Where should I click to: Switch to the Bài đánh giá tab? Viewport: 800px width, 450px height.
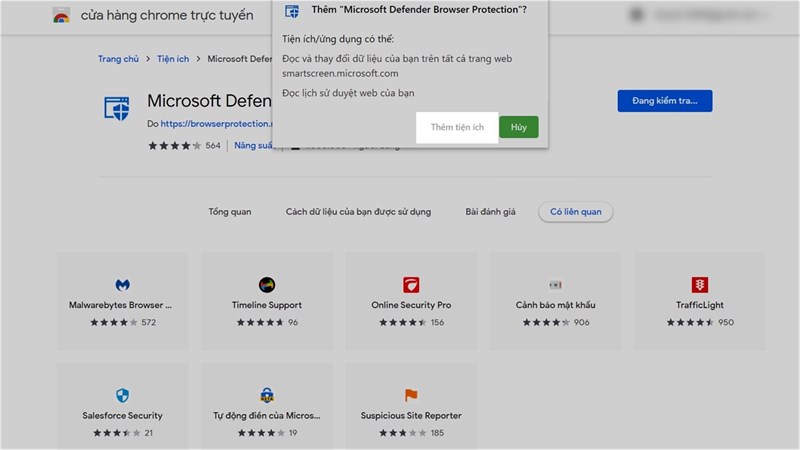490,212
